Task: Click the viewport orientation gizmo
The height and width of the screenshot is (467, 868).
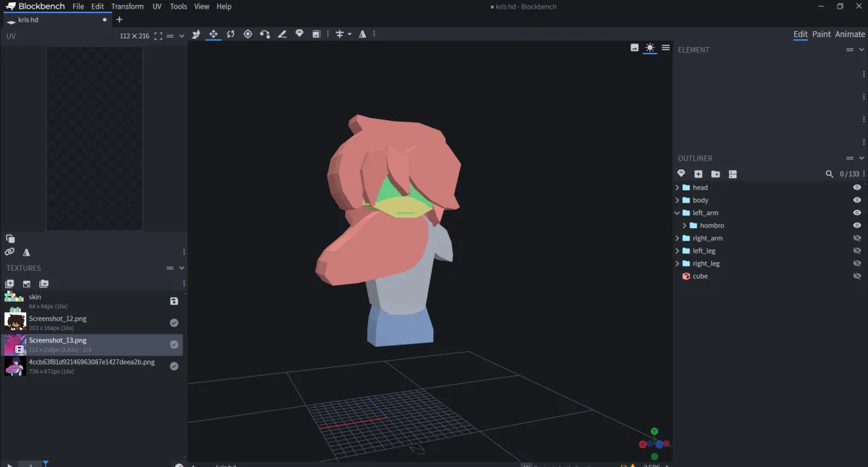Action: pyautogui.click(x=655, y=444)
